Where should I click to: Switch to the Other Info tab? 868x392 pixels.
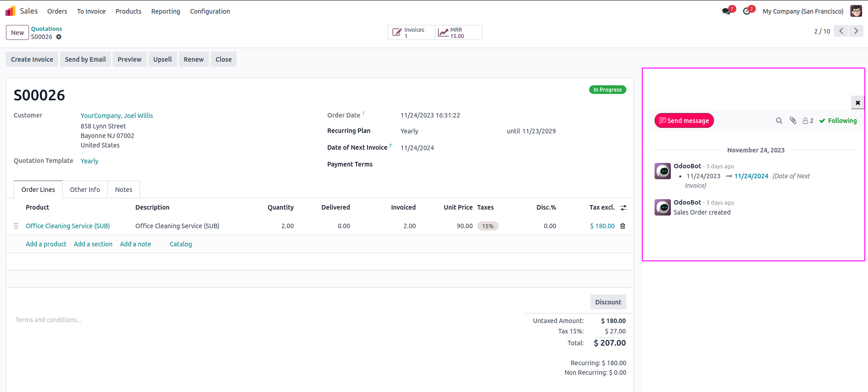85,190
